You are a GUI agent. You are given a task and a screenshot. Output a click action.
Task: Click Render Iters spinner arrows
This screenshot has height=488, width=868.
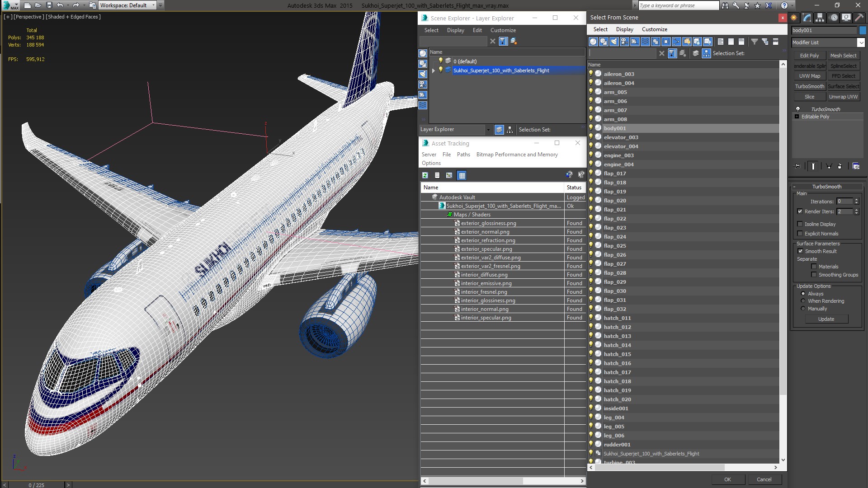click(x=856, y=211)
